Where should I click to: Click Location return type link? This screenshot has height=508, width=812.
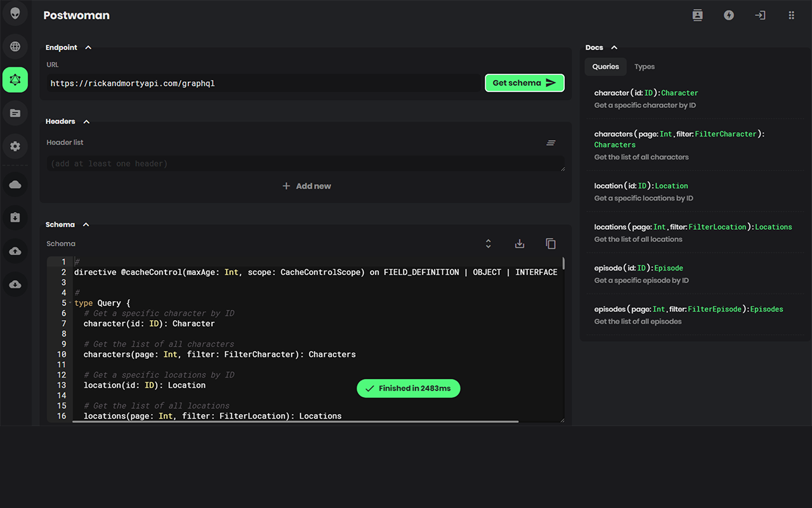[671, 186]
